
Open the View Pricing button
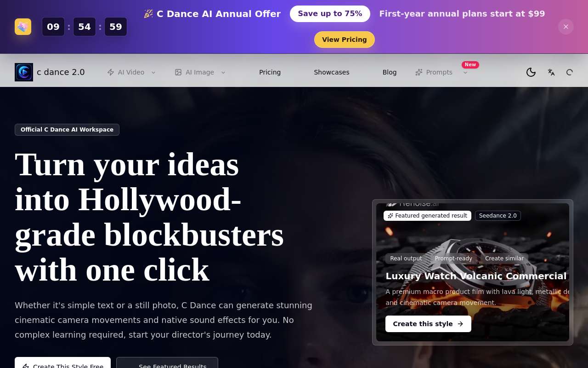(x=345, y=40)
